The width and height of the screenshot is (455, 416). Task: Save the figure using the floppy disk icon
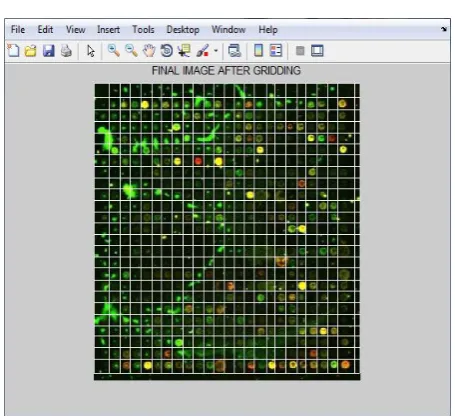(49, 51)
